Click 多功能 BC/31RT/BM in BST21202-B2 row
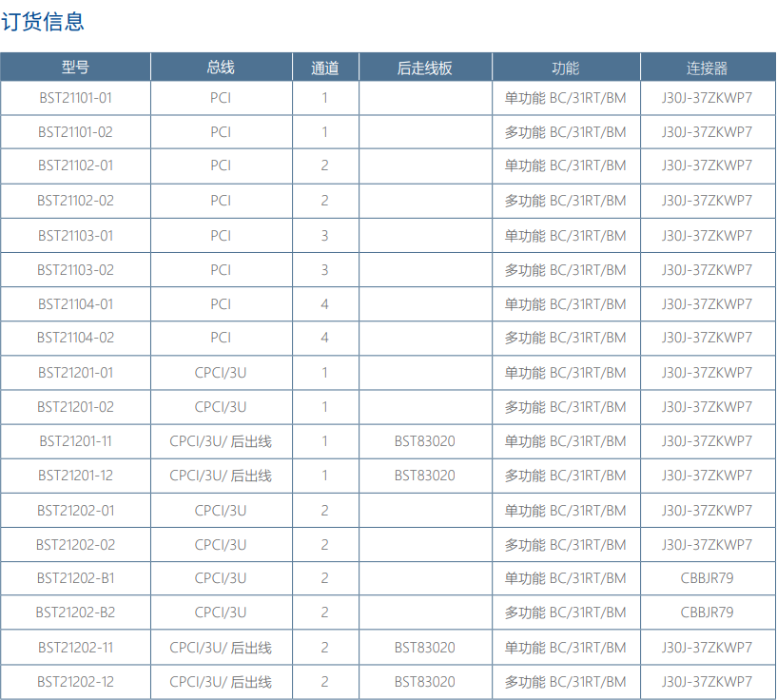The height and width of the screenshot is (700, 777). pyautogui.click(x=566, y=612)
